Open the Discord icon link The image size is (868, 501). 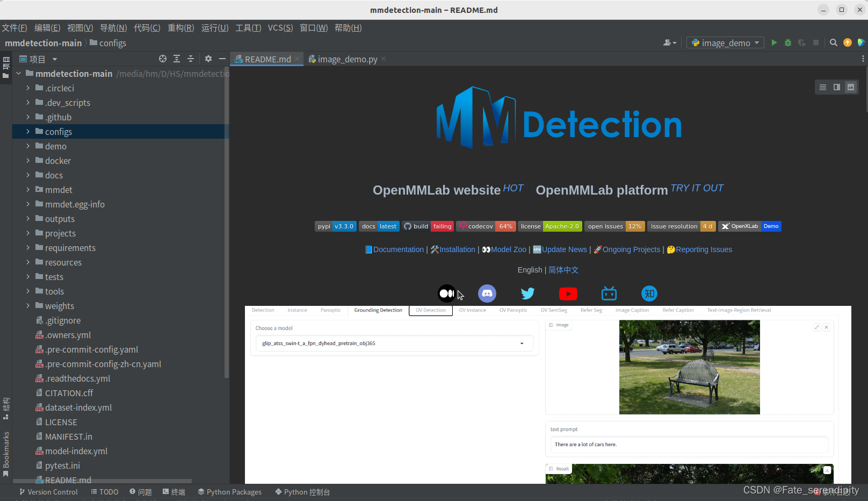[487, 294]
